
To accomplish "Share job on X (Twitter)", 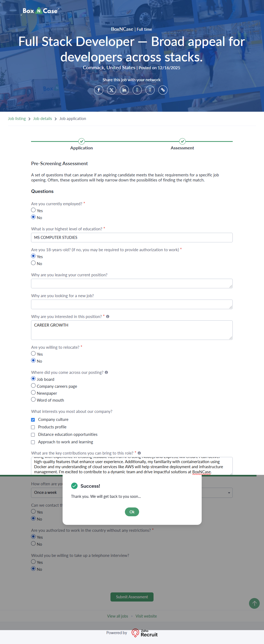I will click(112, 90).
